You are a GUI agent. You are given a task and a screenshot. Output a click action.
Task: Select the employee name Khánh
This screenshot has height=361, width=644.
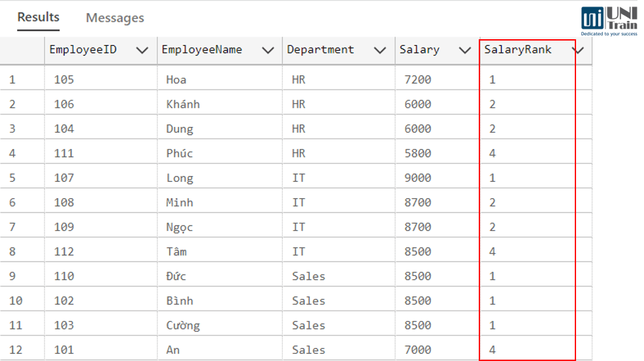(x=183, y=104)
